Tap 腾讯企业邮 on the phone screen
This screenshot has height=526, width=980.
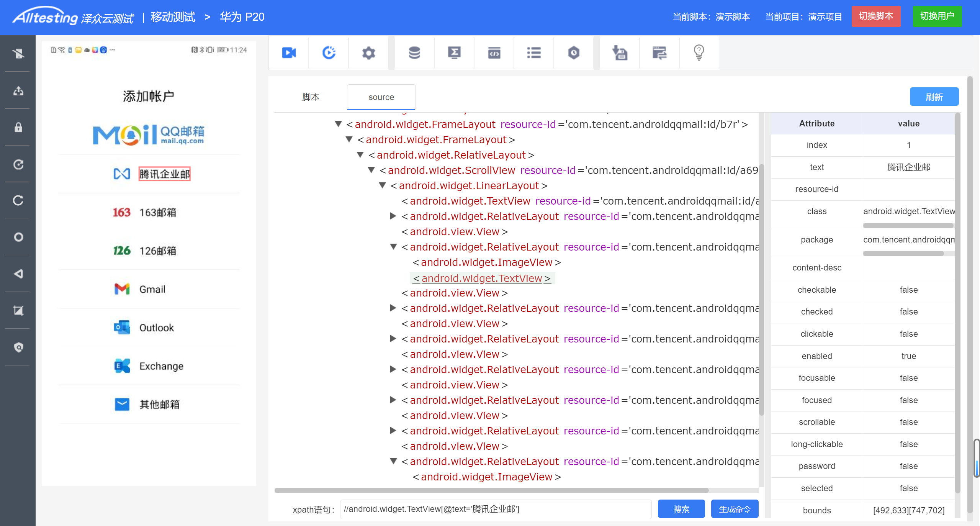(x=164, y=174)
